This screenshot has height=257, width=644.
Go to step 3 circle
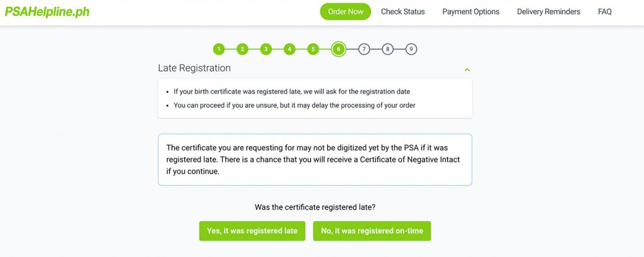click(266, 49)
